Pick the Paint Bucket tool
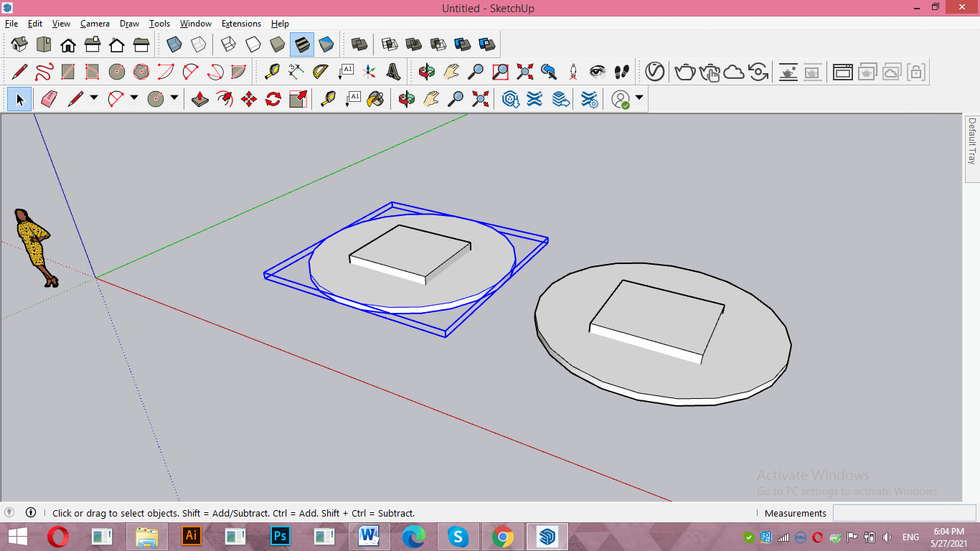Image resolution: width=980 pixels, height=551 pixels. coord(375,99)
